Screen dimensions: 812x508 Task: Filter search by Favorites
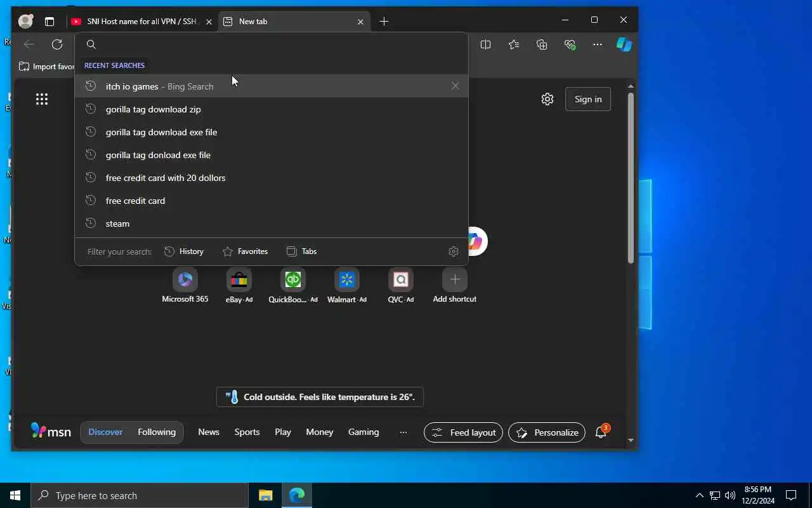click(x=245, y=251)
